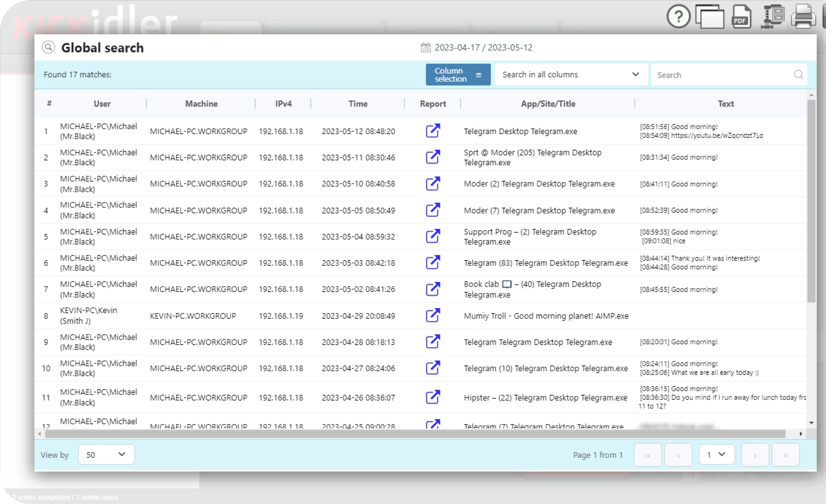The image size is (826, 504).
Task: Open report for 2023-05-10 08:40:58 entry
Action: pyautogui.click(x=433, y=184)
